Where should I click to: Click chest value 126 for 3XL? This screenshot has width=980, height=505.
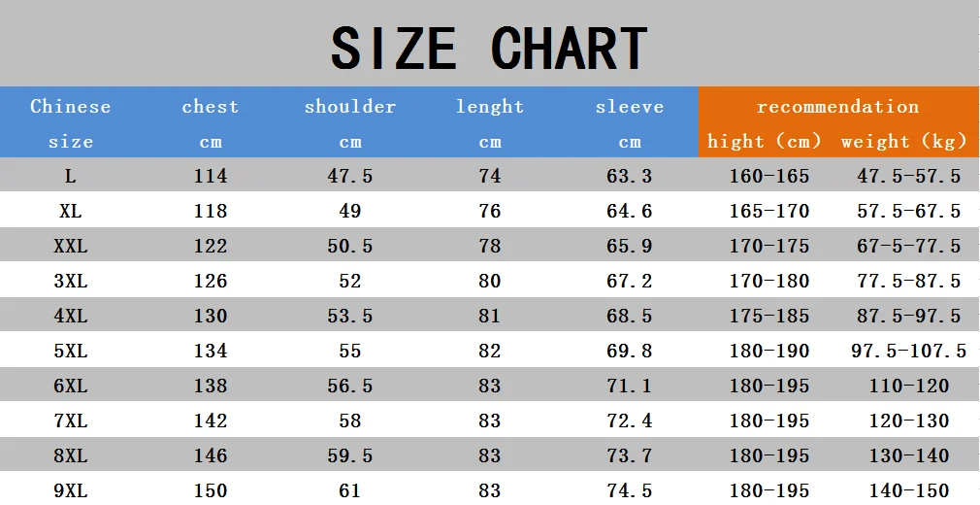click(x=210, y=281)
